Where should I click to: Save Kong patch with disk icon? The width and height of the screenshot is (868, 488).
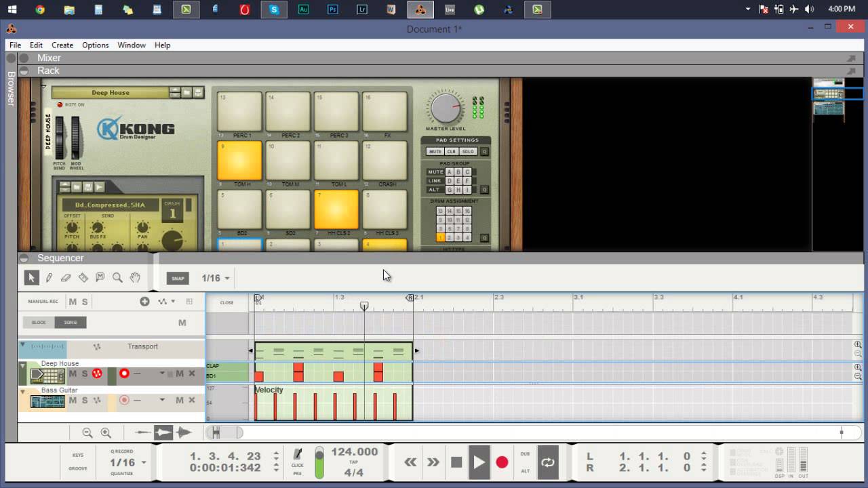[198, 92]
